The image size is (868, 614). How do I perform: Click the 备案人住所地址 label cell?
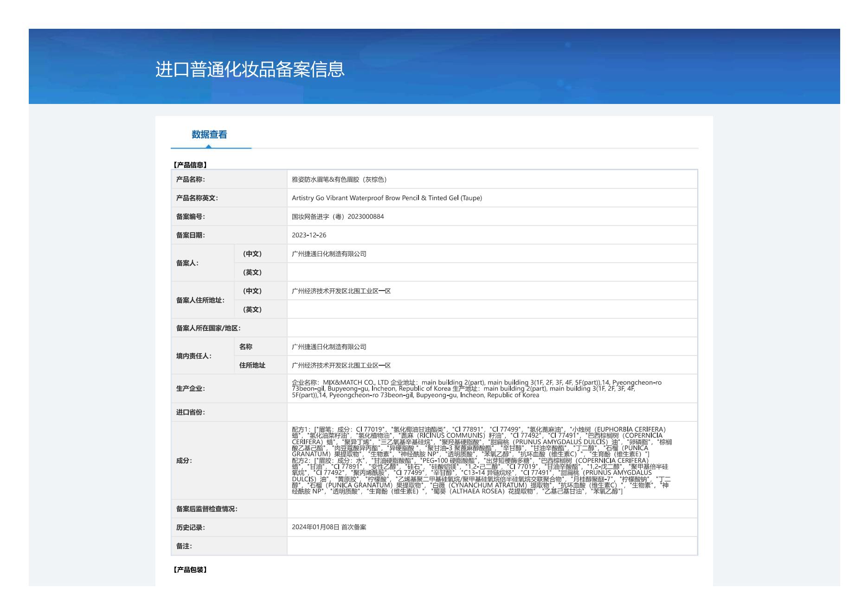203,300
